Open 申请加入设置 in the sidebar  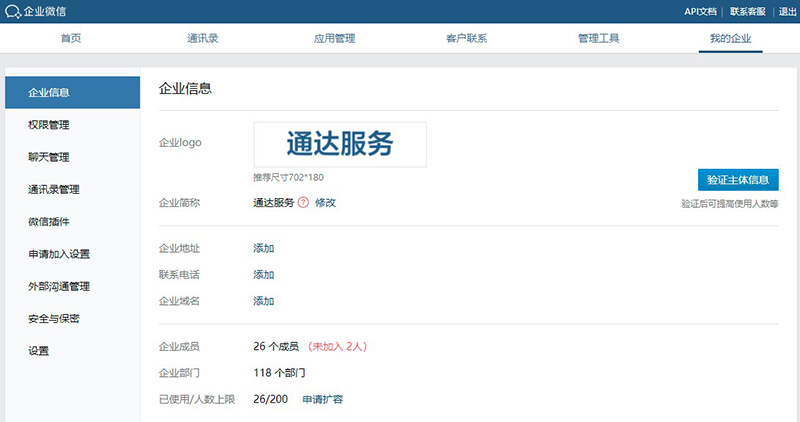click(59, 254)
